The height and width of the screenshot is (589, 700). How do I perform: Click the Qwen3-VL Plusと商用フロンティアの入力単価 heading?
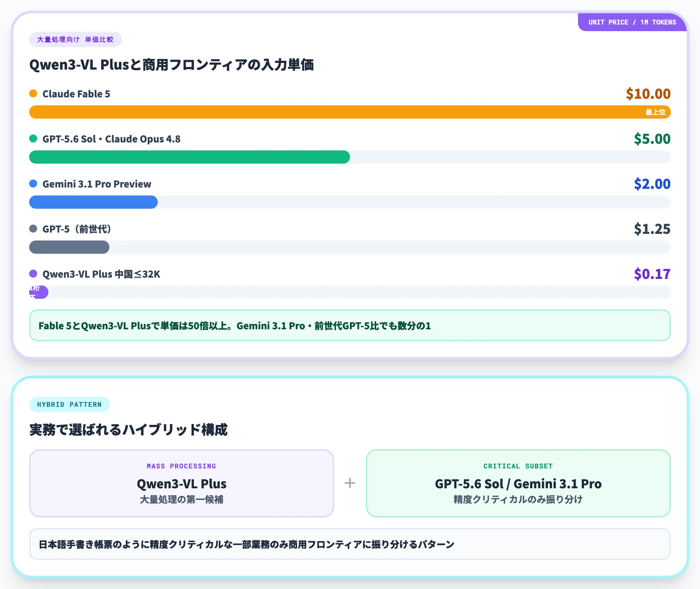tap(171, 65)
